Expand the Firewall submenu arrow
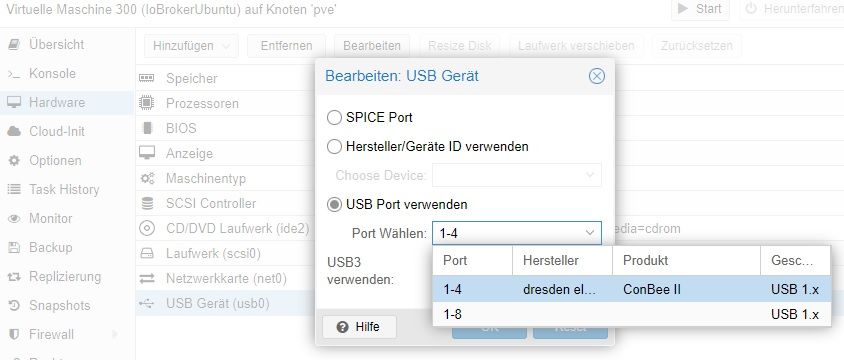 coord(115,335)
